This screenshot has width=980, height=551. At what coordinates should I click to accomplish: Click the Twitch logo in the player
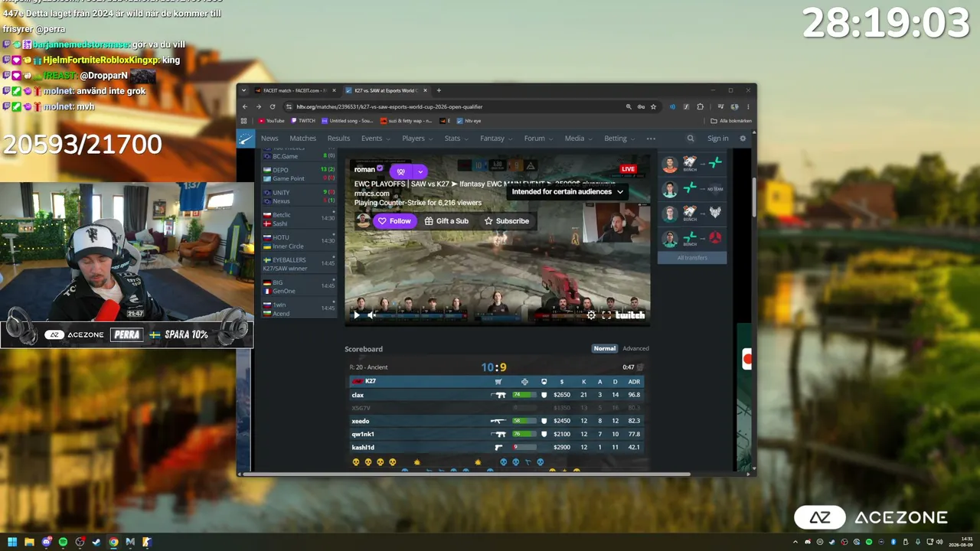pos(630,315)
